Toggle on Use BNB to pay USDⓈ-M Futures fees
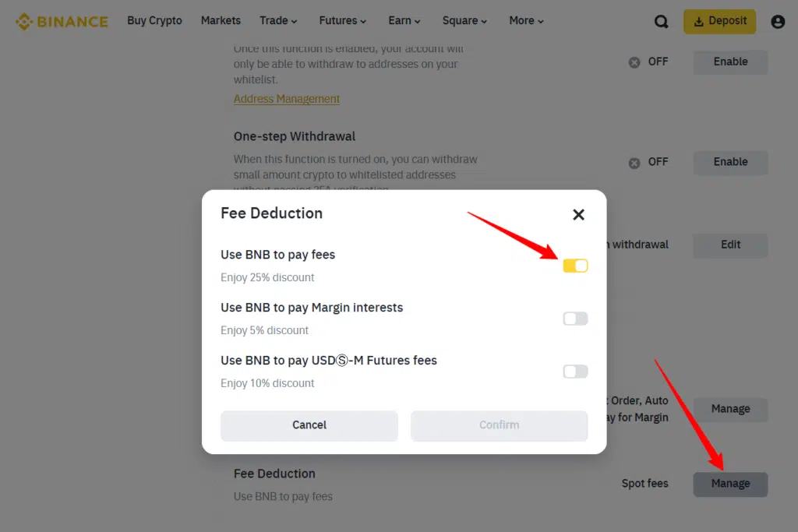This screenshot has width=798, height=532. coord(575,372)
